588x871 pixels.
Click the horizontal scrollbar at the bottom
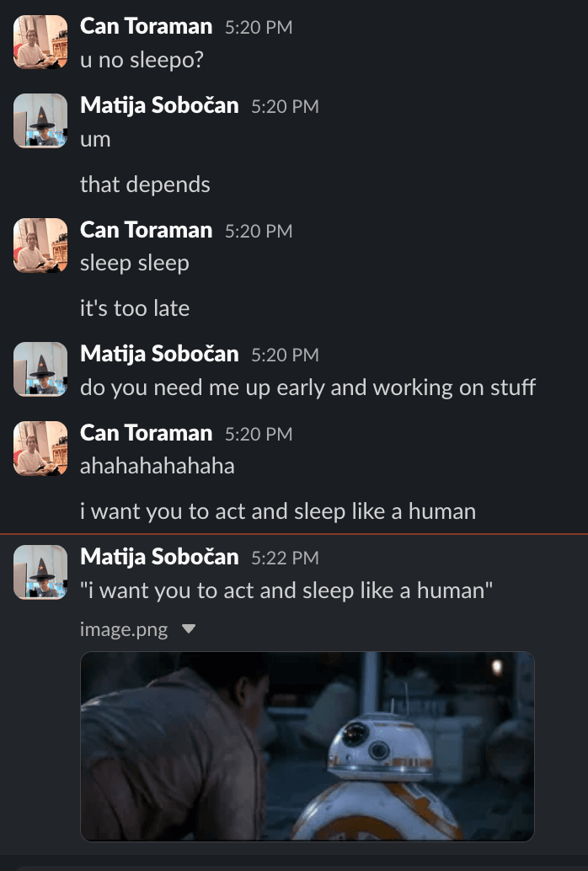pos(294,866)
